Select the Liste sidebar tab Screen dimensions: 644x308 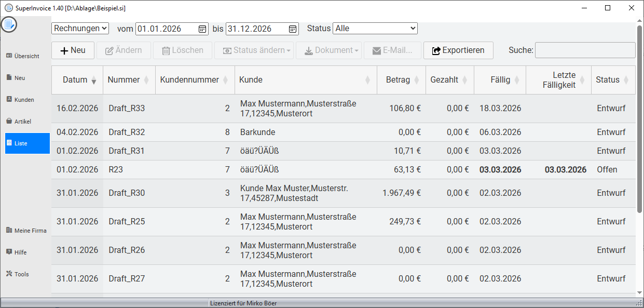(28, 143)
